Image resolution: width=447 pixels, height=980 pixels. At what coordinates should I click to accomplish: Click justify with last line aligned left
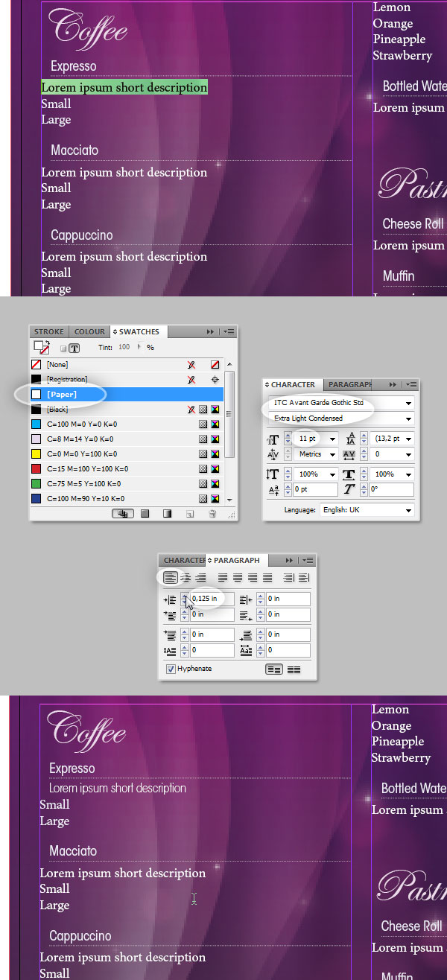223,577
